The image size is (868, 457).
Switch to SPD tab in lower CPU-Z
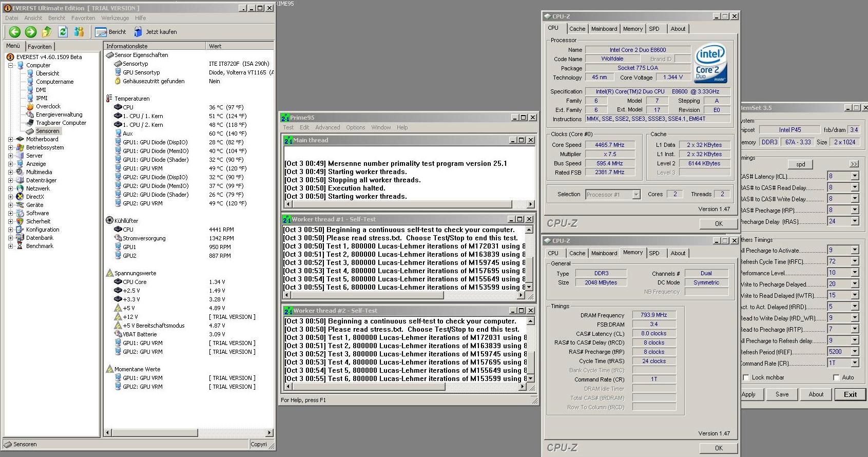point(654,253)
